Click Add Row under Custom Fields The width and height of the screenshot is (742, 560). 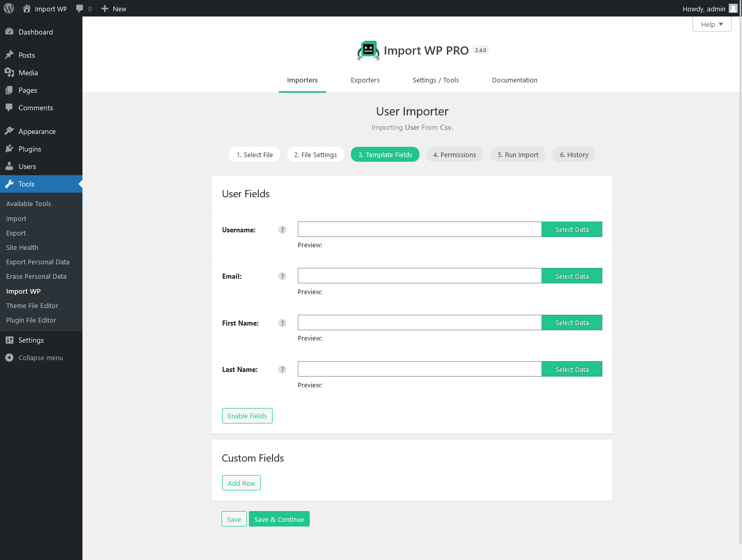pyautogui.click(x=241, y=483)
